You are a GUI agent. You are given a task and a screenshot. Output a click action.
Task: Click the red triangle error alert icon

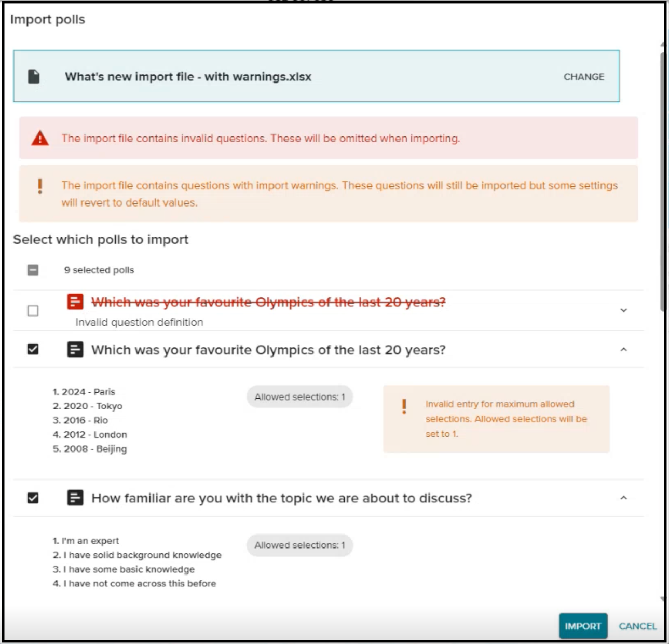point(40,139)
